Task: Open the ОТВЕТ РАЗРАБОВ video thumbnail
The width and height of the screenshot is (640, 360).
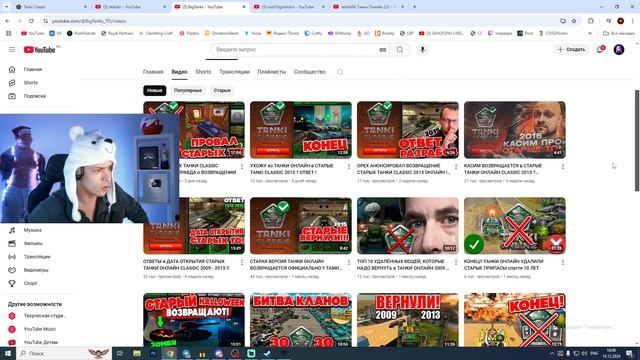Action: 408,130
